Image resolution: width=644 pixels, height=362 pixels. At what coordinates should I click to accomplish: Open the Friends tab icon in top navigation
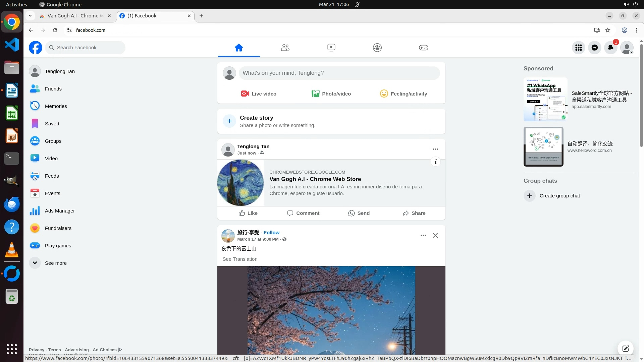click(285, 48)
